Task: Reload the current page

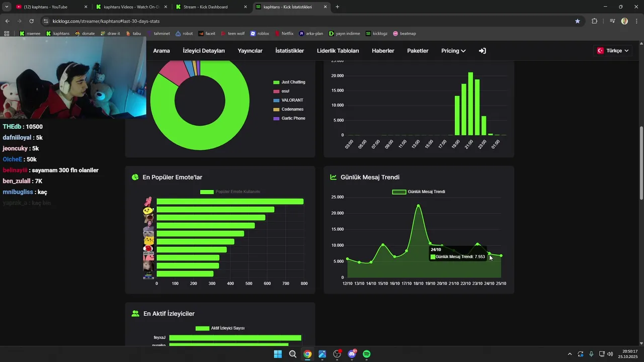Action: coord(31,21)
